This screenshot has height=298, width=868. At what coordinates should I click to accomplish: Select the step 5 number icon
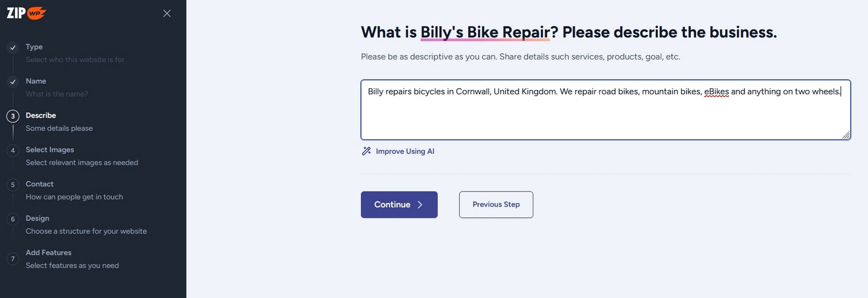(13, 184)
